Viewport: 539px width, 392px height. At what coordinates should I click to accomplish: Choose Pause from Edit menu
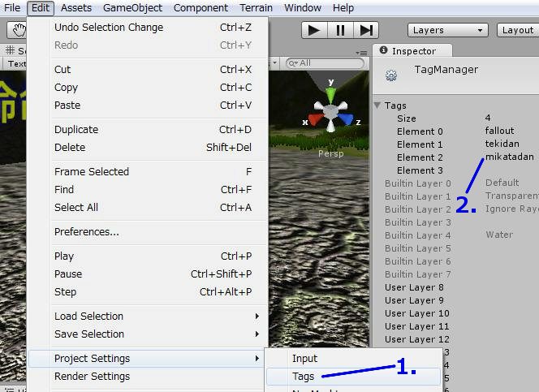pyautogui.click(x=149, y=274)
